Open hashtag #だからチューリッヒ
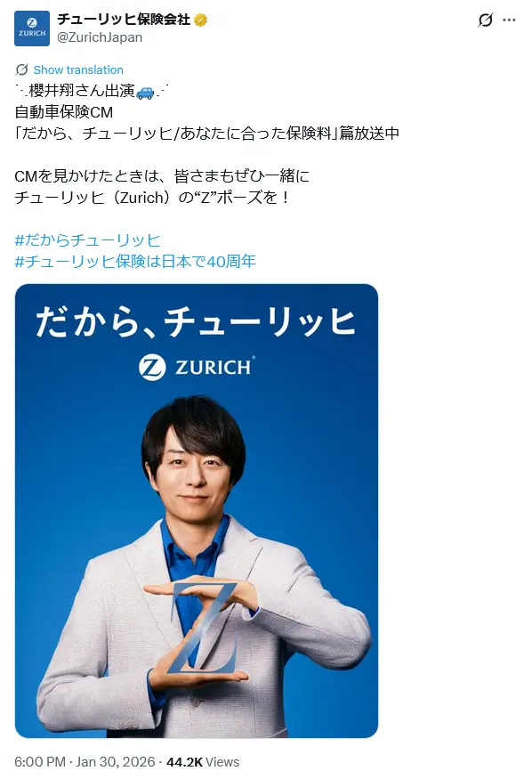Image resolution: width=532 pixels, height=779 pixels. (88, 240)
